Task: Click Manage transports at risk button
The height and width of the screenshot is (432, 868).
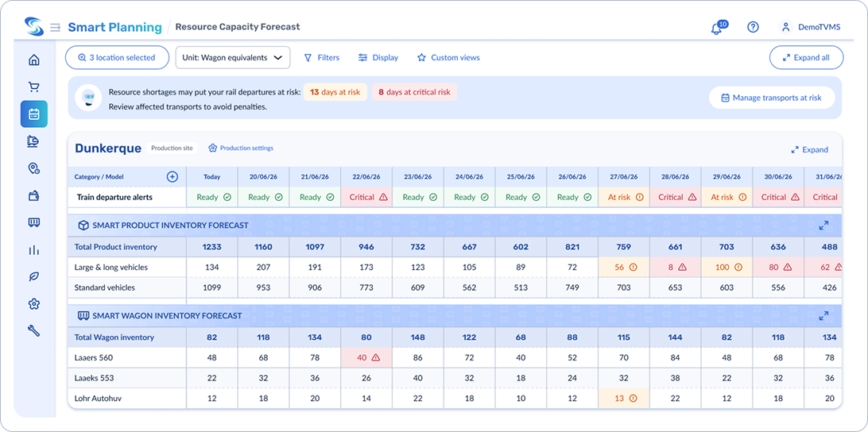Action: coord(772,98)
